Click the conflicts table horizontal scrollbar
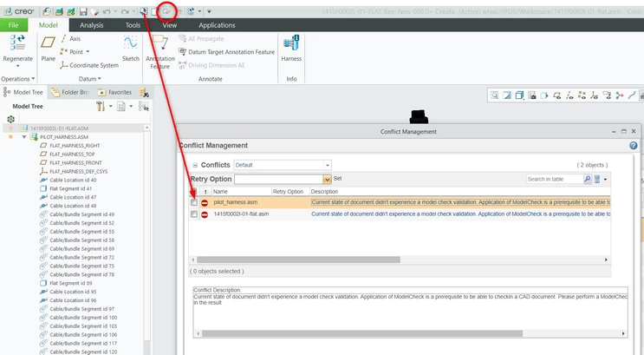644x355 pixels. coord(298,260)
